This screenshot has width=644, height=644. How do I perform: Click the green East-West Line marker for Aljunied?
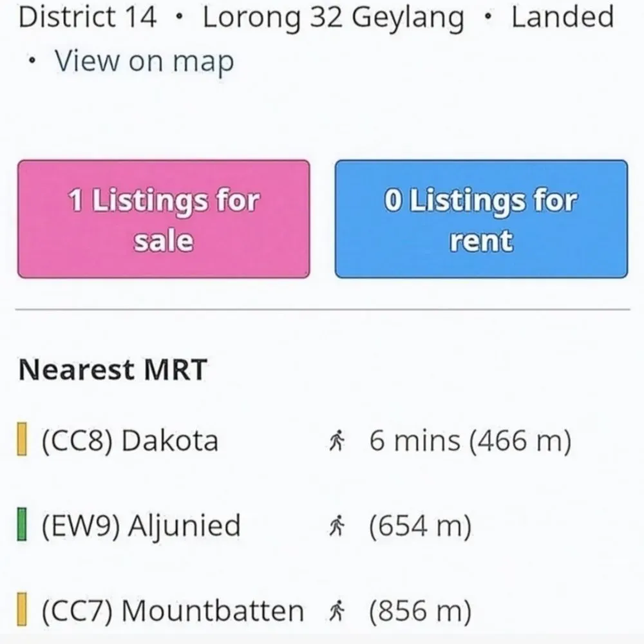point(22,524)
